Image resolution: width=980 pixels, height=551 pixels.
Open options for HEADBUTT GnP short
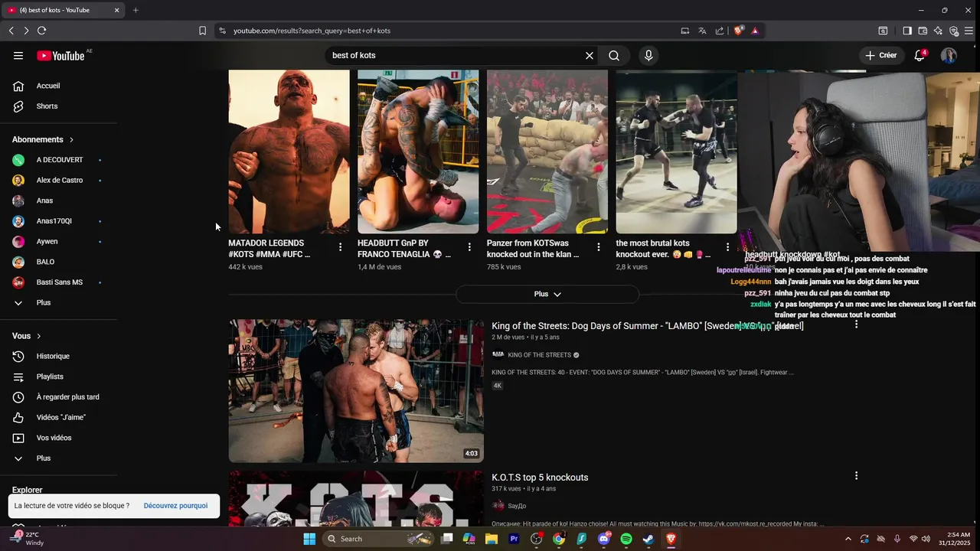(x=469, y=247)
